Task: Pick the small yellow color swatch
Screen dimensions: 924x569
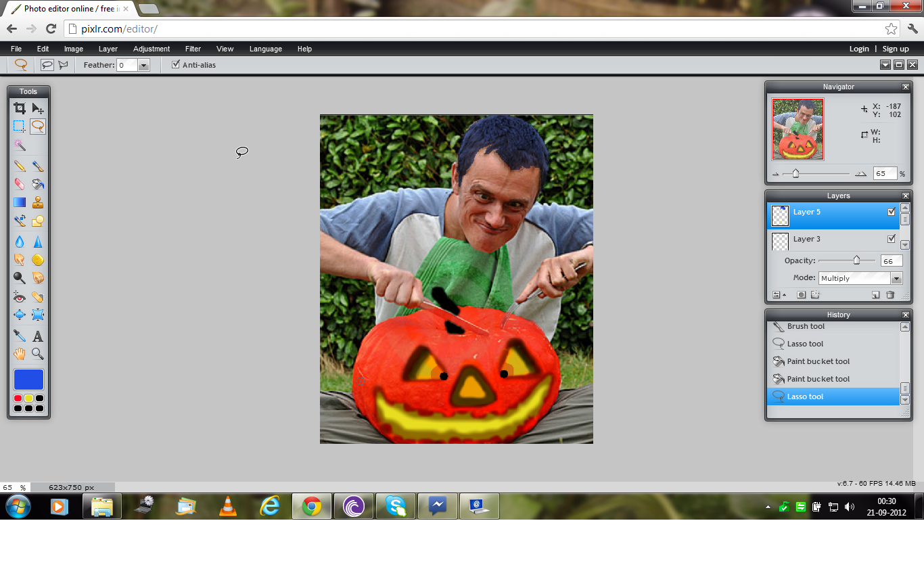Action: tap(28, 399)
